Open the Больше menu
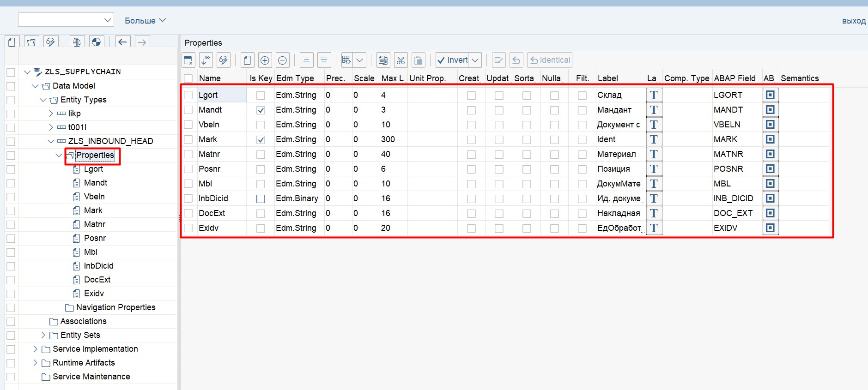Viewport: 868px width, 390px height. (145, 20)
